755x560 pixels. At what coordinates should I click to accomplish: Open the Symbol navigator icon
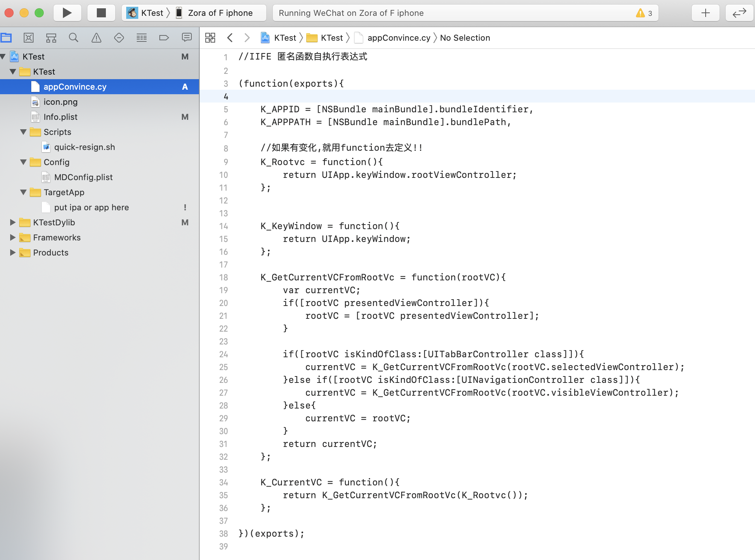click(x=51, y=38)
